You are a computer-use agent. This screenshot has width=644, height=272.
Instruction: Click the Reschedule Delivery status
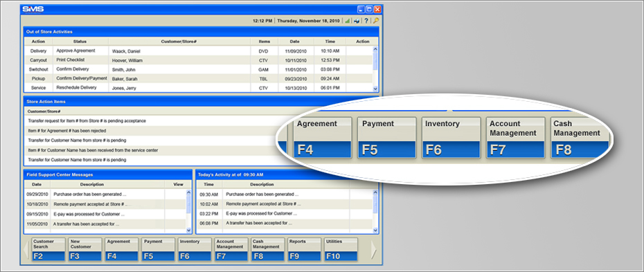pos(76,87)
